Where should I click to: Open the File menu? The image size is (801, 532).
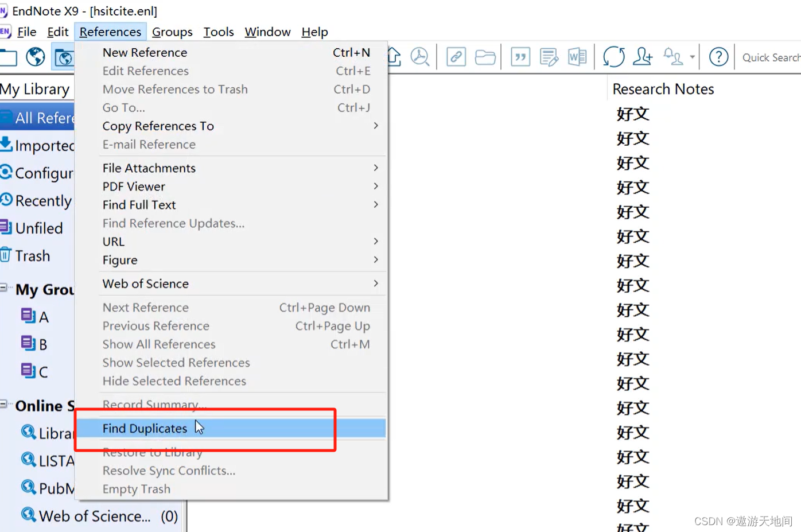[26, 32]
